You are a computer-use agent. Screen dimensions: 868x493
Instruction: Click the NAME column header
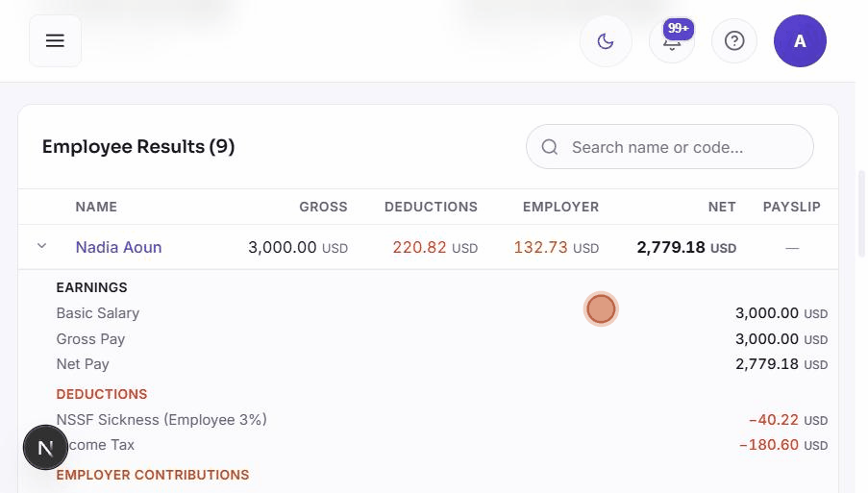point(96,207)
